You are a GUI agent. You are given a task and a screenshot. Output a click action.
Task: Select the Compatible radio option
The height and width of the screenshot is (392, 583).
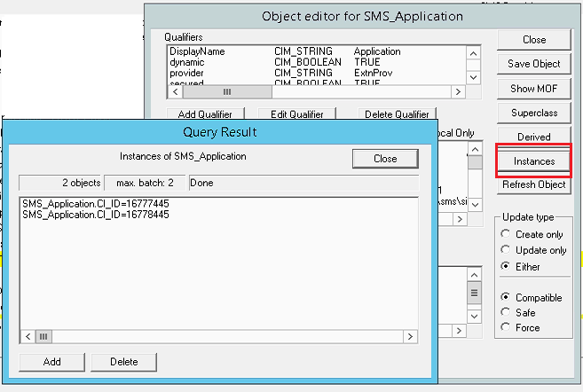(507, 298)
